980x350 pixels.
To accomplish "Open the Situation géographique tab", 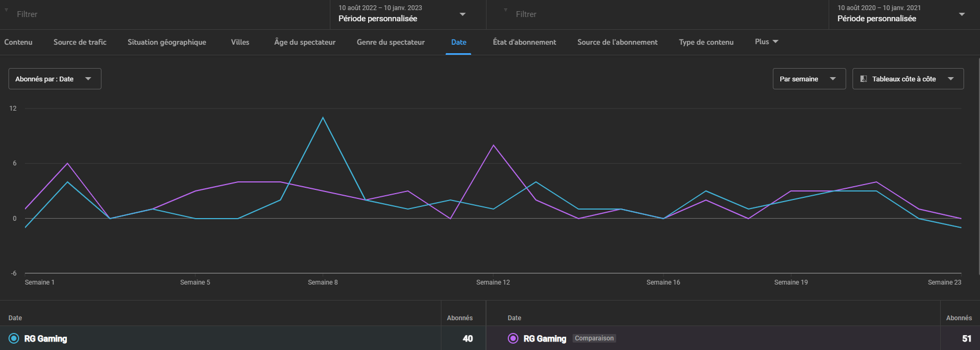I will point(167,42).
